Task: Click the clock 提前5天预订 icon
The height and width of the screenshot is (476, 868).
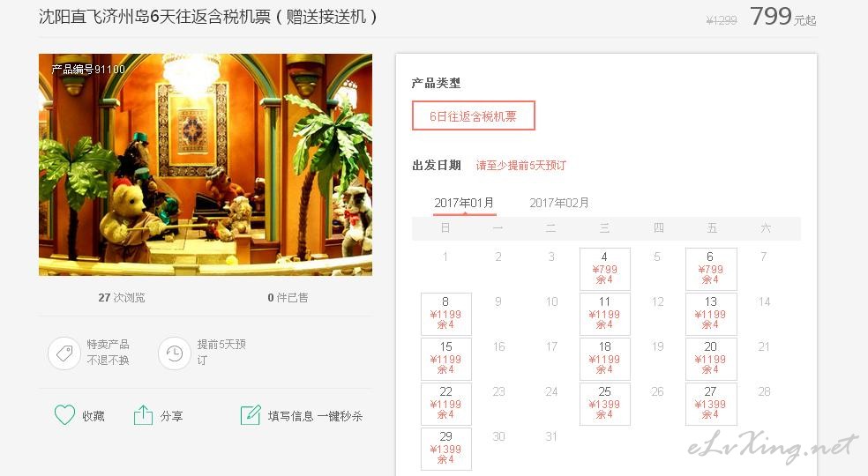Action: (175, 353)
